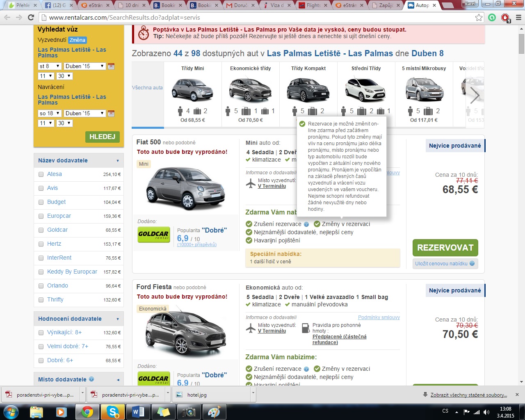Click info icon on Uložit cenovou nabídku
525x420 pixels.
pos(472,264)
